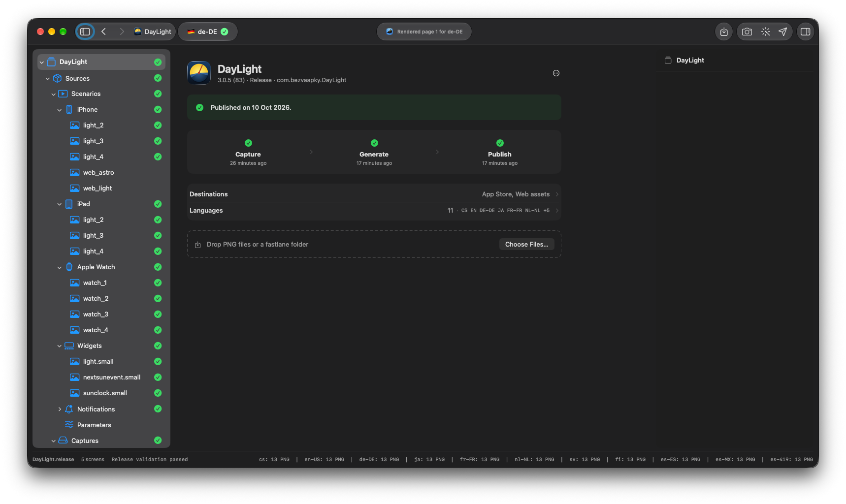Collapse the Widgets group
846x504 pixels.
point(60,346)
